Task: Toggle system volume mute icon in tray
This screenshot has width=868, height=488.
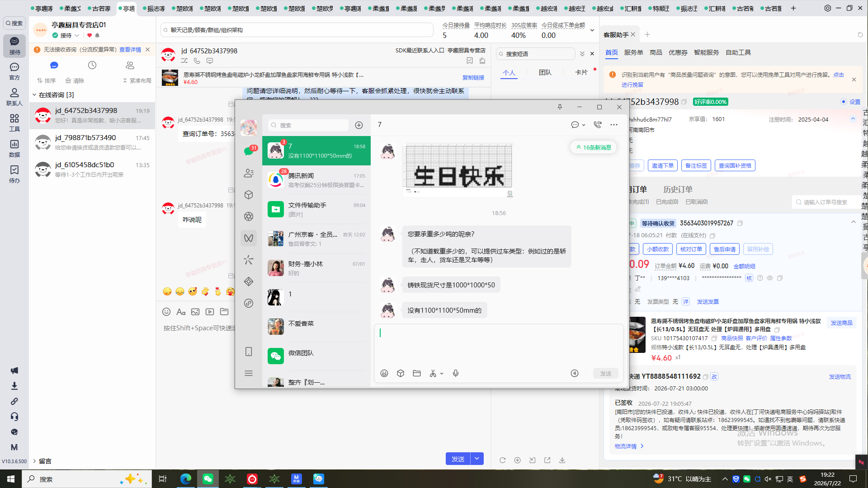Action: click(768, 479)
